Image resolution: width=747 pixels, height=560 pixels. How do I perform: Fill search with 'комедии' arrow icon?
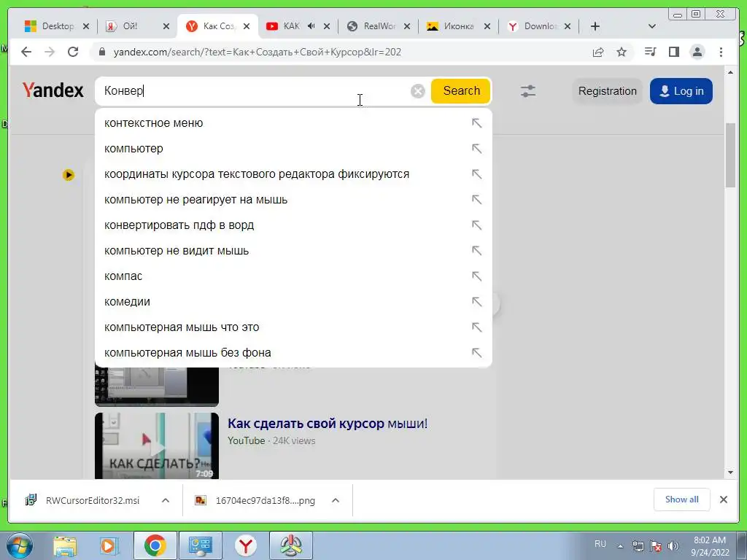pos(476,301)
